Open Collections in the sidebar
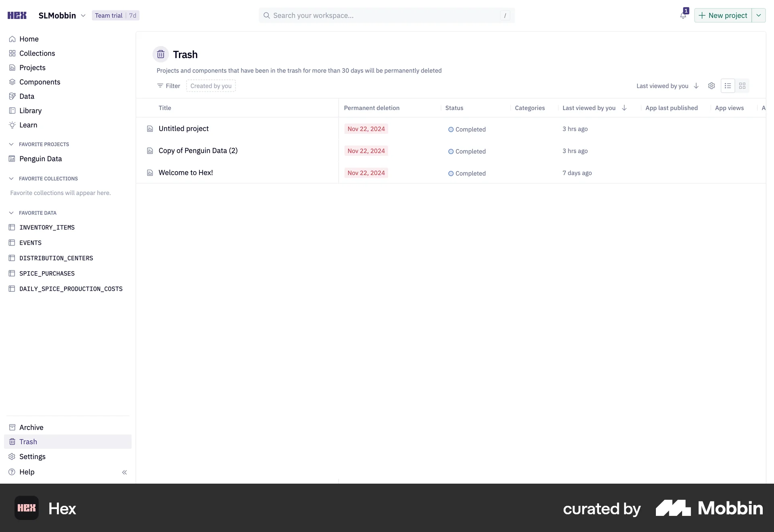774x532 pixels. click(37, 53)
